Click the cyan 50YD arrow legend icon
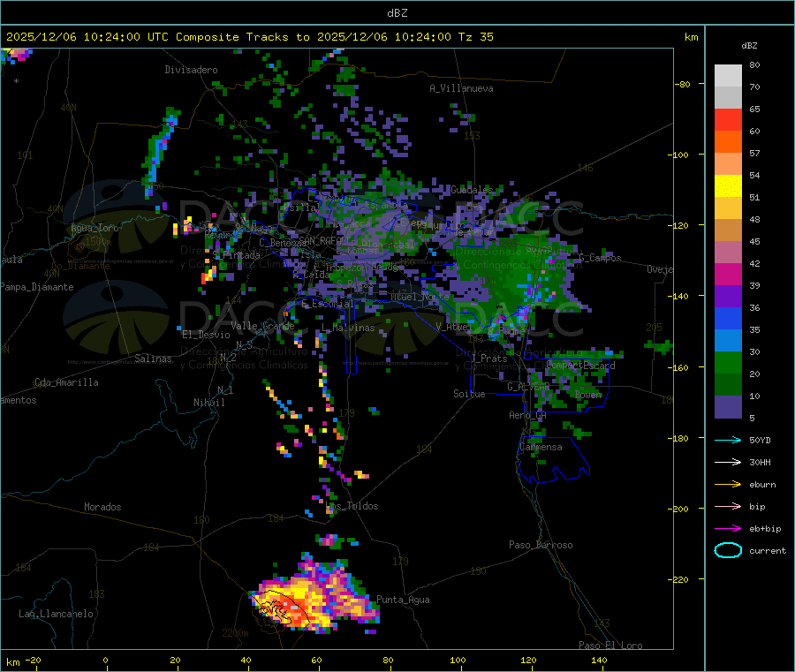 point(728,440)
